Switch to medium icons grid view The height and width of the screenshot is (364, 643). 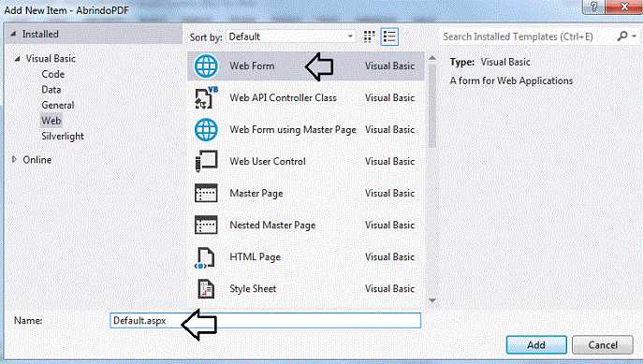tap(369, 36)
